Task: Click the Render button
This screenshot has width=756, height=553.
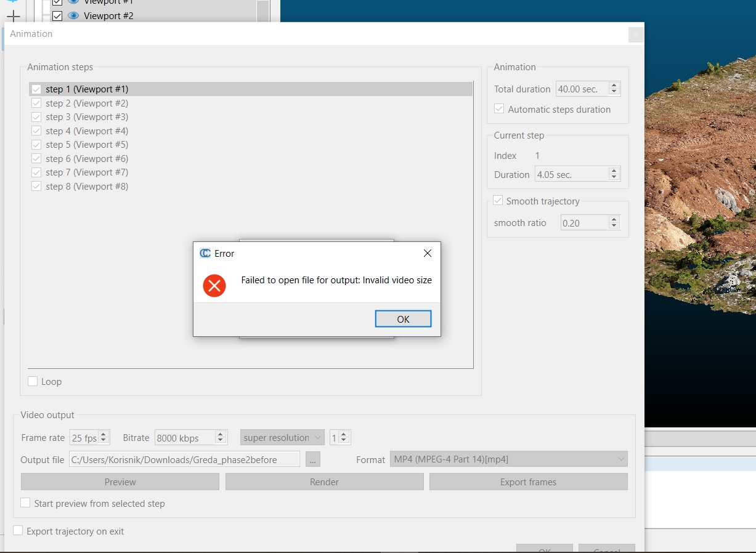Action: 324,482
